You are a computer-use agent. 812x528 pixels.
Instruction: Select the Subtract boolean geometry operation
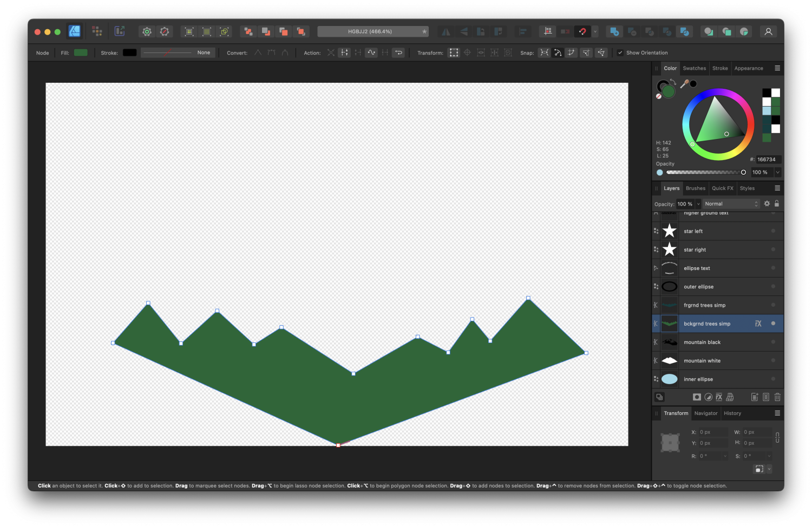pyautogui.click(x=632, y=31)
